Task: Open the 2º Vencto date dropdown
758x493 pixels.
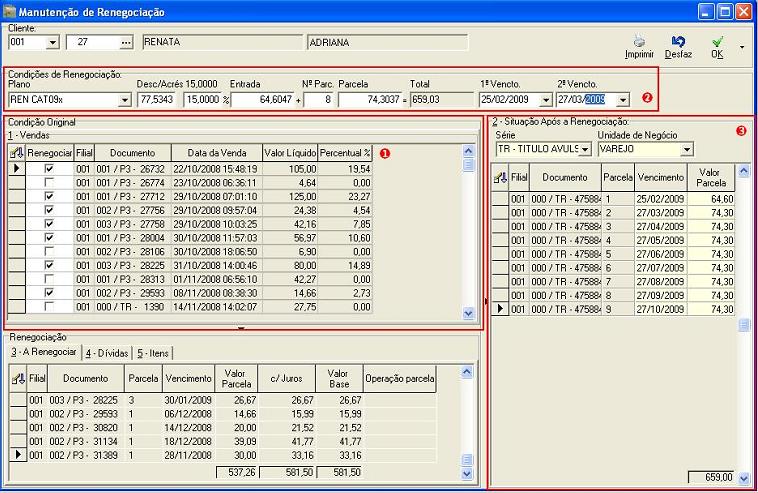Action: pos(623,100)
